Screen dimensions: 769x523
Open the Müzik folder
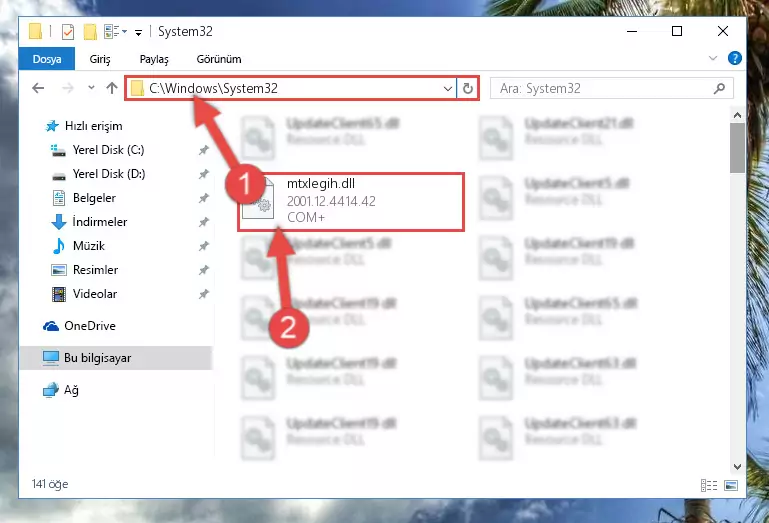88,246
